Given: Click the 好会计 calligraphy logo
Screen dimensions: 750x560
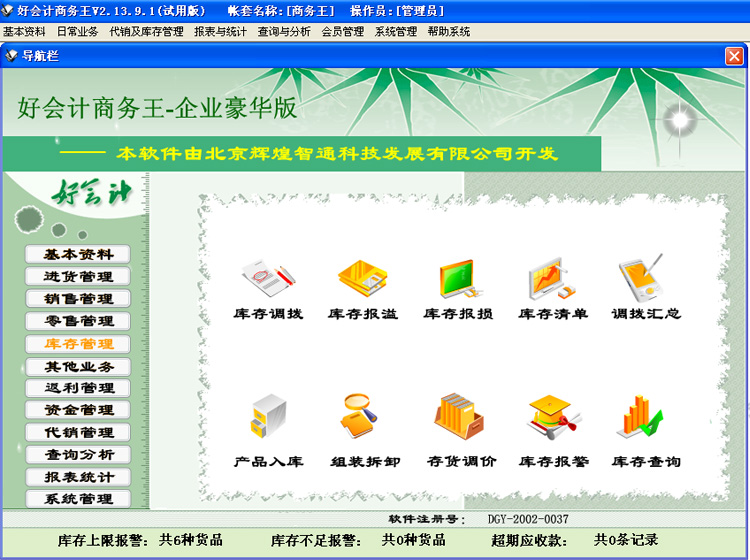Looking at the screenshot, I should (x=92, y=192).
